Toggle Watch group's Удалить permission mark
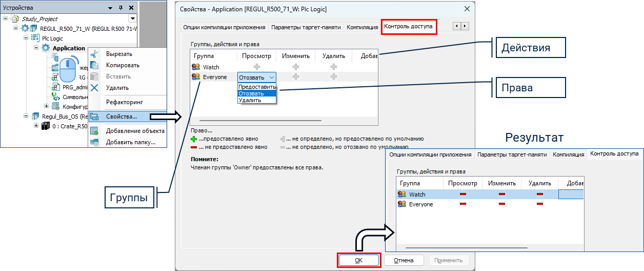The image size is (644, 271). (x=334, y=67)
